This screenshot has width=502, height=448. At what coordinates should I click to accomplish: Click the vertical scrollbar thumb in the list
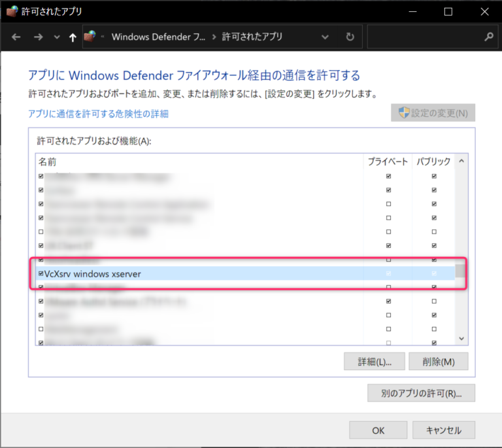pos(460,271)
